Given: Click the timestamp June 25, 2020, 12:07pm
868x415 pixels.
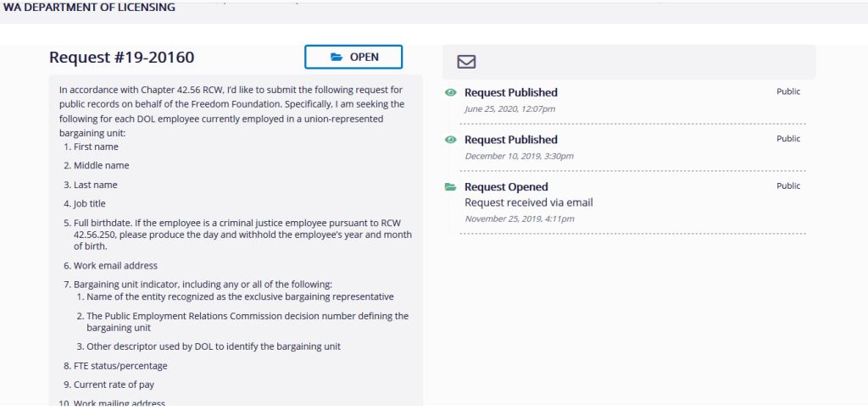Looking at the screenshot, I should click(x=509, y=109).
